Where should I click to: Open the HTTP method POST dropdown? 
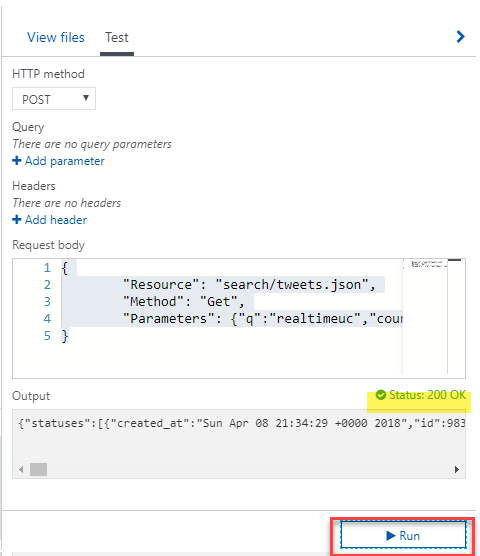[x=54, y=99]
